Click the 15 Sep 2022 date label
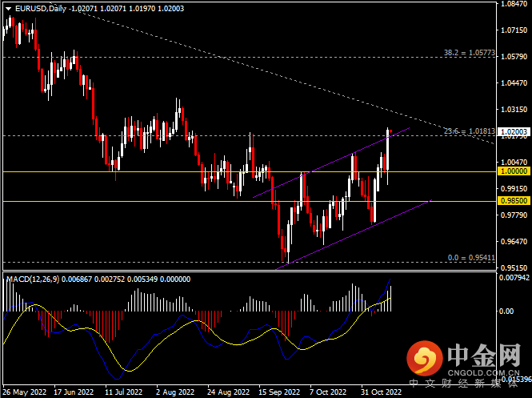The image size is (532, 398). (x=279, y=392)
